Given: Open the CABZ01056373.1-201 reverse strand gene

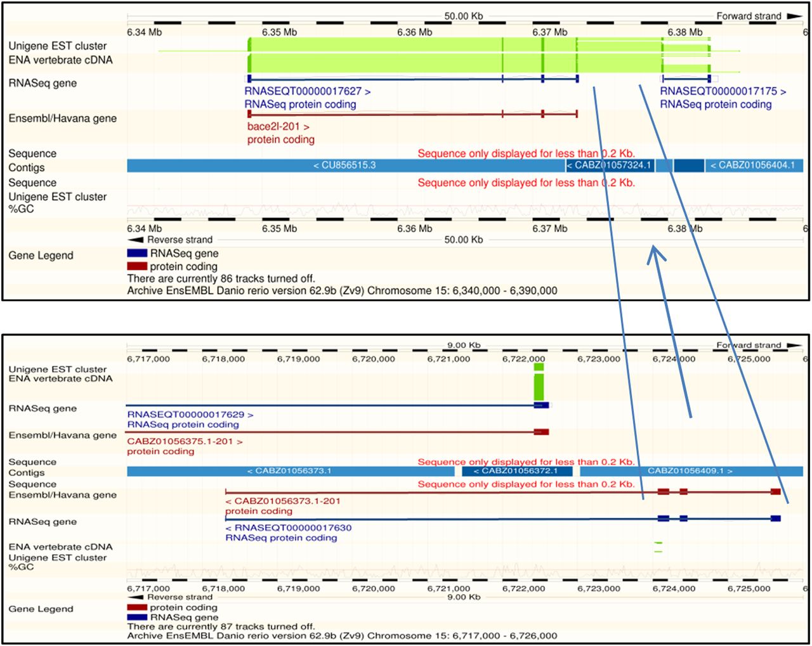Looking at the screenshot, I should click(x=283, y=501).
